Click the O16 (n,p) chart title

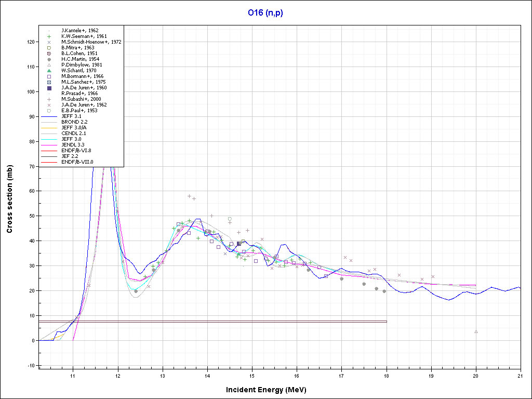pos(265,12)
